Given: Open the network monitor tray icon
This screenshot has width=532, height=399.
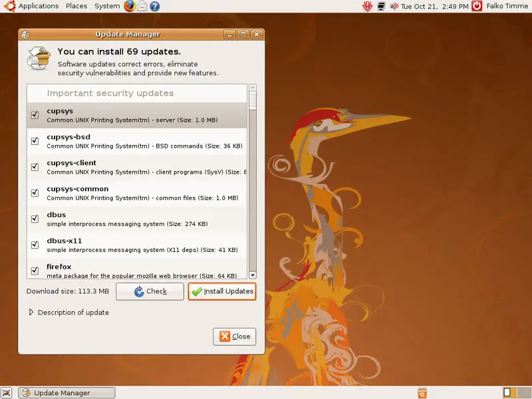Looking at the screenshot, I should tap(381, 6).
